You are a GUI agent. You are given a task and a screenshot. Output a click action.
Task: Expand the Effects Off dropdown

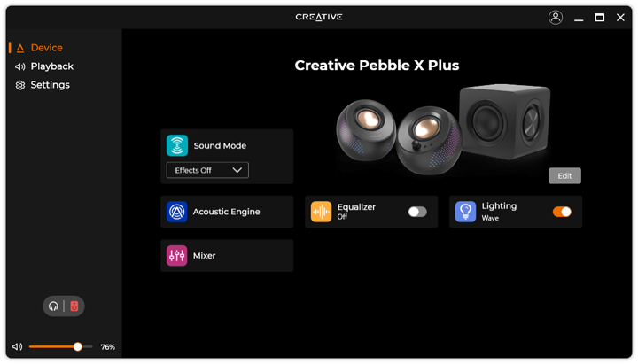(207, 170)
